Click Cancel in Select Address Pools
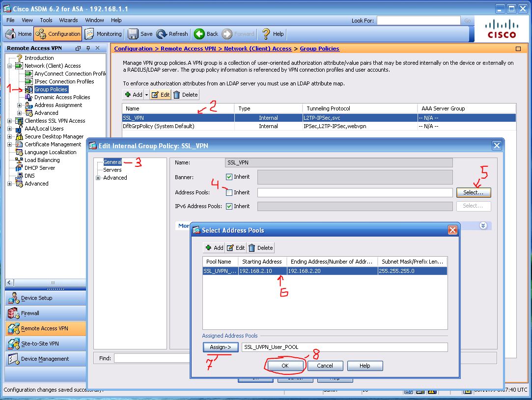Image resolution: width=532 pixels, height=400 pixels. (x=325, y=366)
